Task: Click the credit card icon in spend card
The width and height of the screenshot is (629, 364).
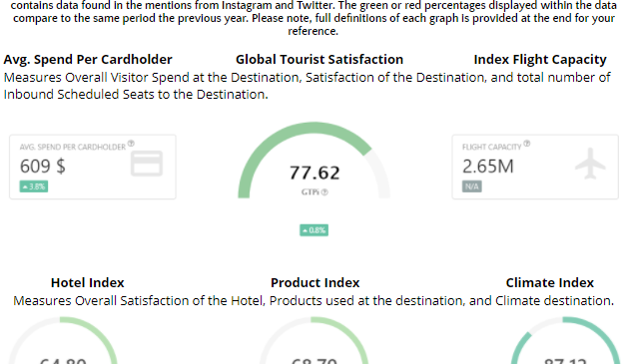Action: (147, 164)
